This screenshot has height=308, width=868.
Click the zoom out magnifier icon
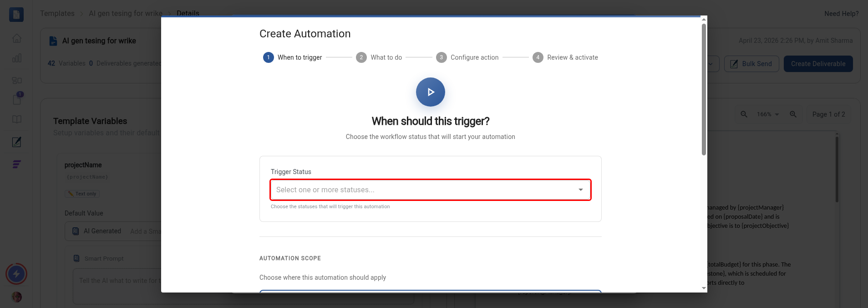point(744,114)
